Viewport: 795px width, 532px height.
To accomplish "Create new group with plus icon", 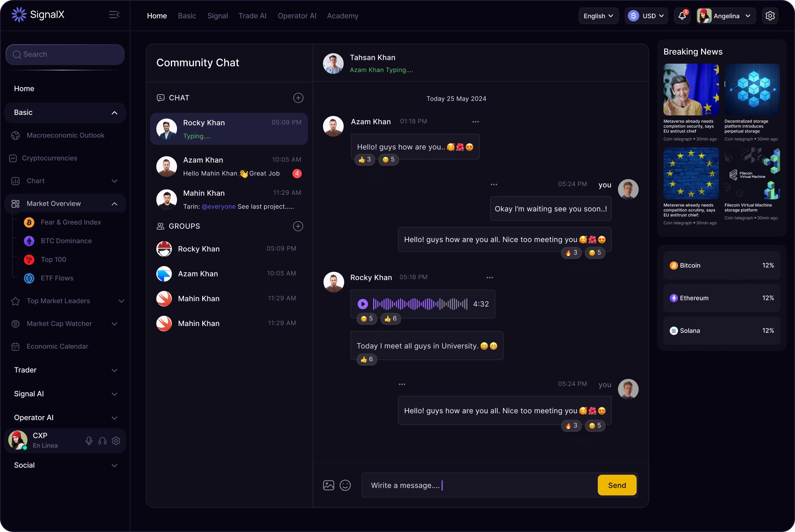I will [x=298, y=226].
